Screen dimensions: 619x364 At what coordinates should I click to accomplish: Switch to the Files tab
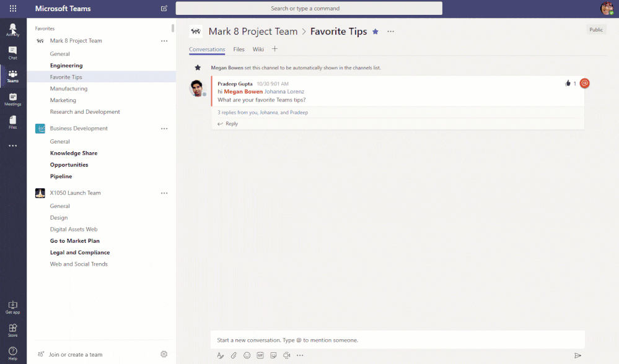239,50
